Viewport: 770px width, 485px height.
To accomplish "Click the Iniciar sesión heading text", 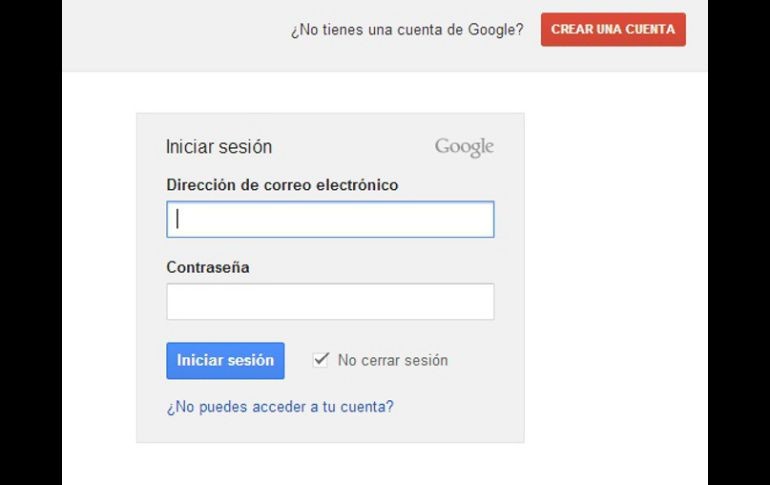I will (x=219, y=147).
